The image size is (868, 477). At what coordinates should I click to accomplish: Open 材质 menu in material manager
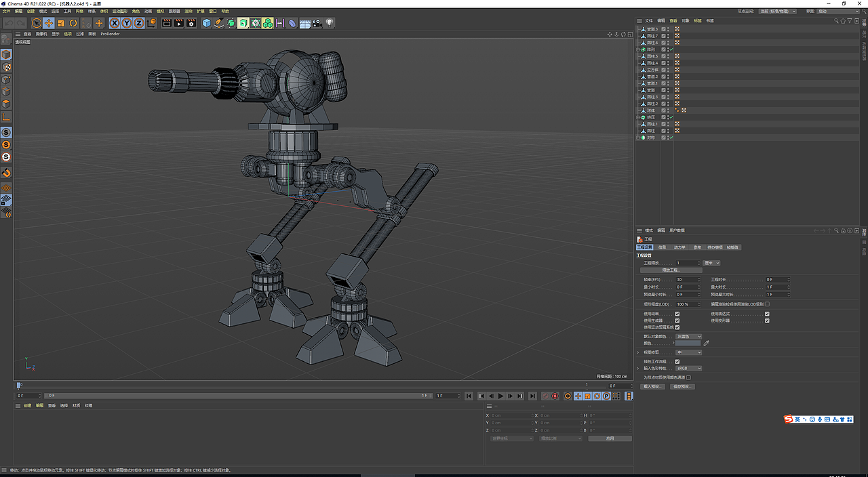click(76, 405)
